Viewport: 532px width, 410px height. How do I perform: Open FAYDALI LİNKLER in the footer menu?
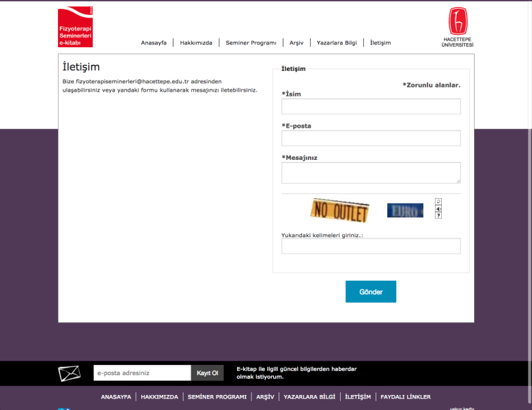[406, 397]
